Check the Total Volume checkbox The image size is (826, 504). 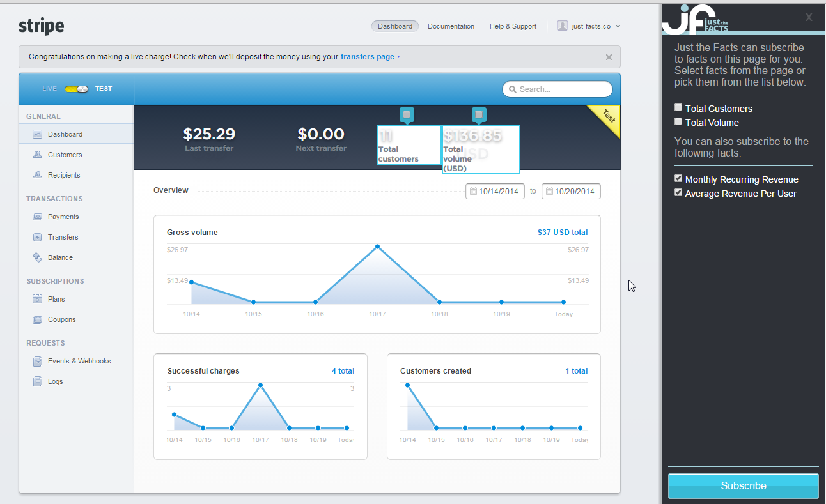678,121
